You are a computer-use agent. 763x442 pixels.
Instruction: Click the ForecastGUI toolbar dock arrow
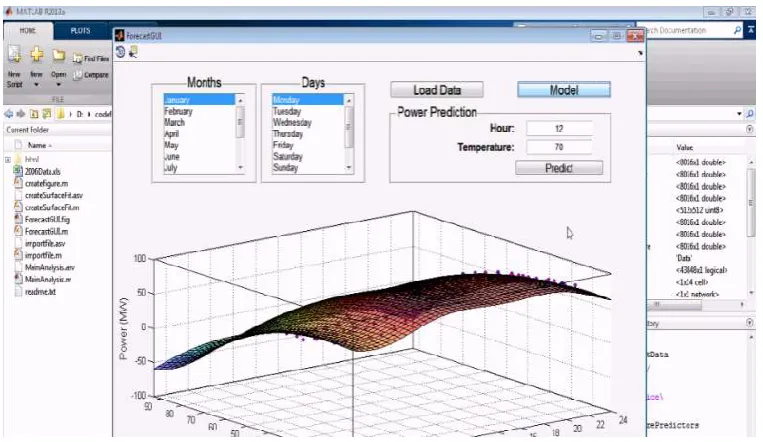640,53
